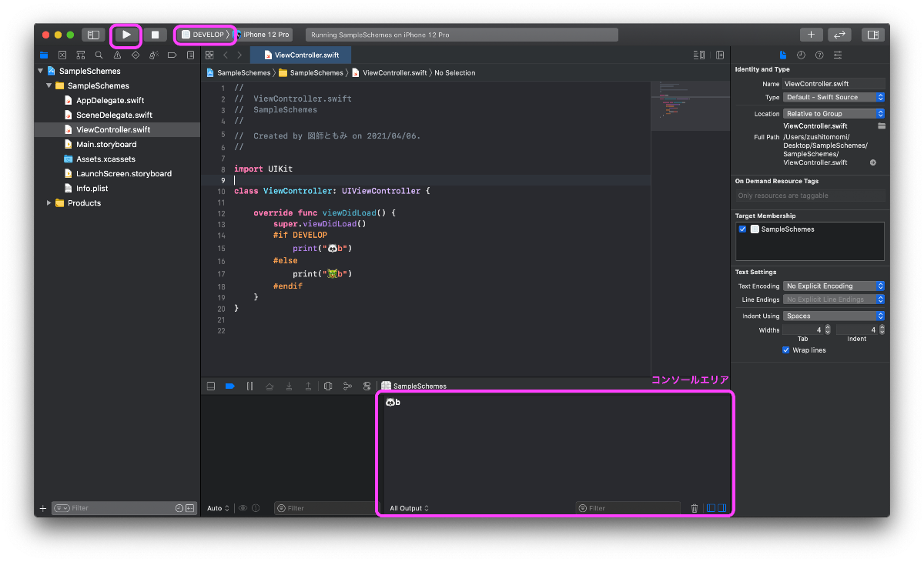This screenshot has height=562, width=924.
Task: Open the Type dropdown Default - Swift Source
Action: (834, 98)
